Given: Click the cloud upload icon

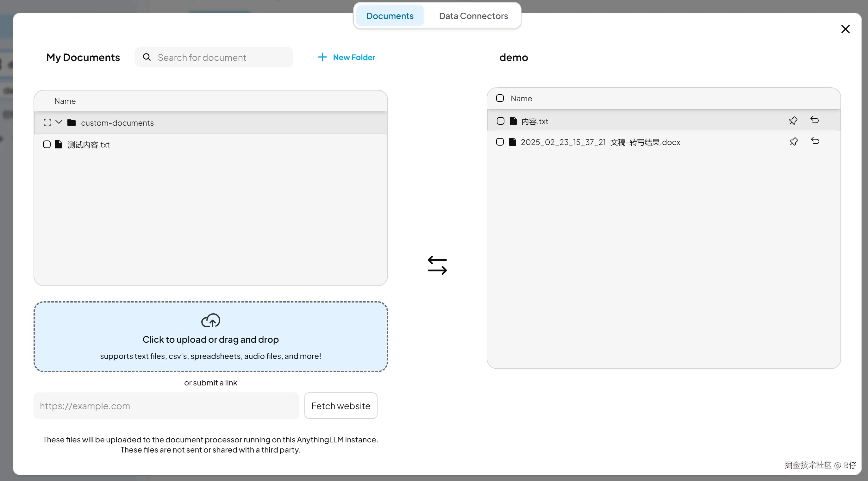Looking at the screenshot, I should click(211, 321).
